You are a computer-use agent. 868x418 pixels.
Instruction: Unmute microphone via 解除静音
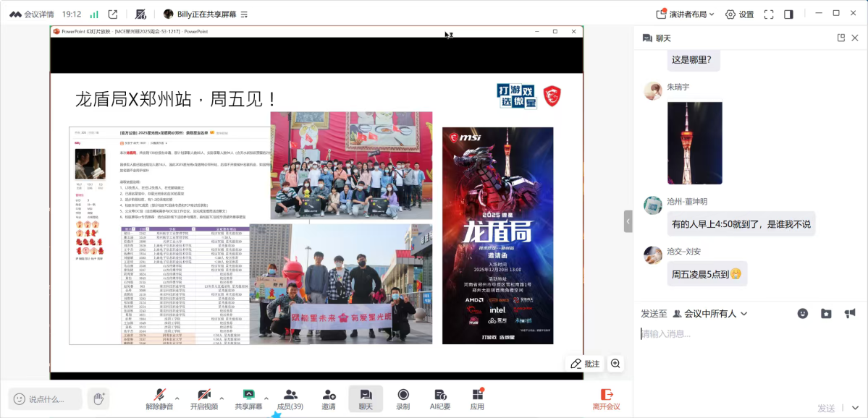tap(159, 398)
